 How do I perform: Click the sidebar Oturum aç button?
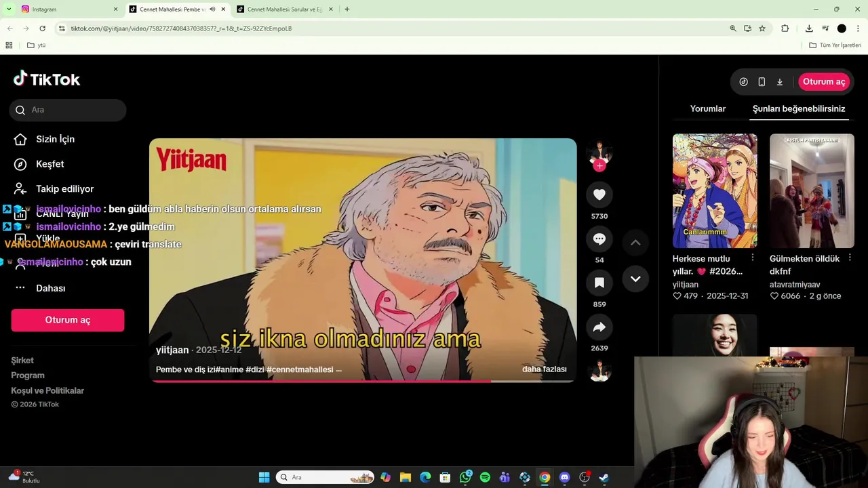68,320
